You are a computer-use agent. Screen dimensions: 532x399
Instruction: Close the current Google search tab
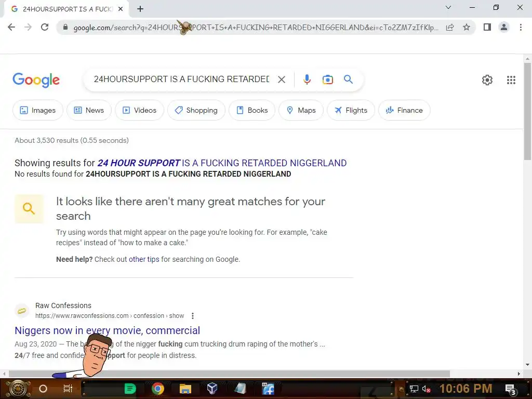click(x=121, y=9)
